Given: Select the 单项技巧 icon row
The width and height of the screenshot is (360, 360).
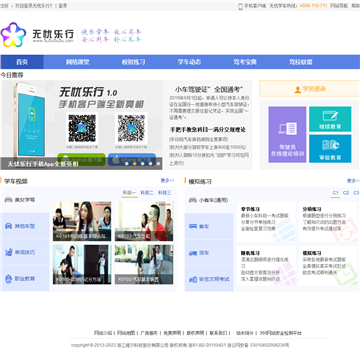Looking at the screenshot, I should tap(25, 252).
